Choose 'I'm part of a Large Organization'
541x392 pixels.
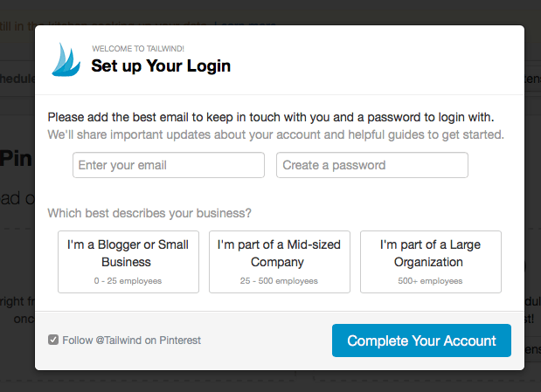pyautogui.click(x=431, y=262)
